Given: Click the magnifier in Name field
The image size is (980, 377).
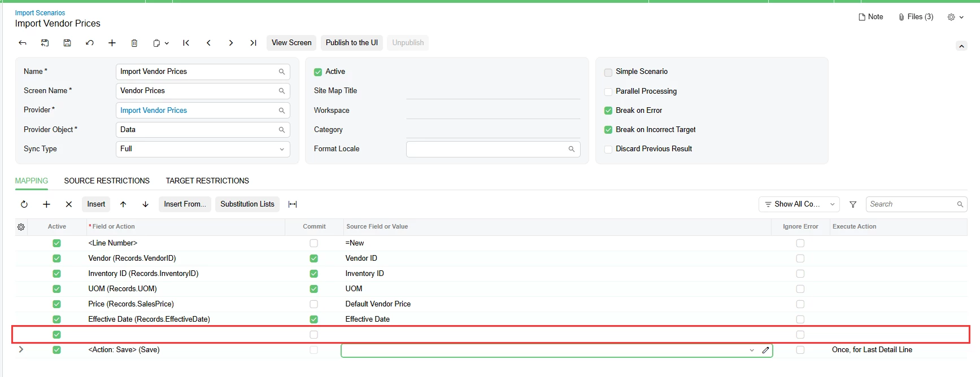Looking at the screenshot, I should [282, 72].
